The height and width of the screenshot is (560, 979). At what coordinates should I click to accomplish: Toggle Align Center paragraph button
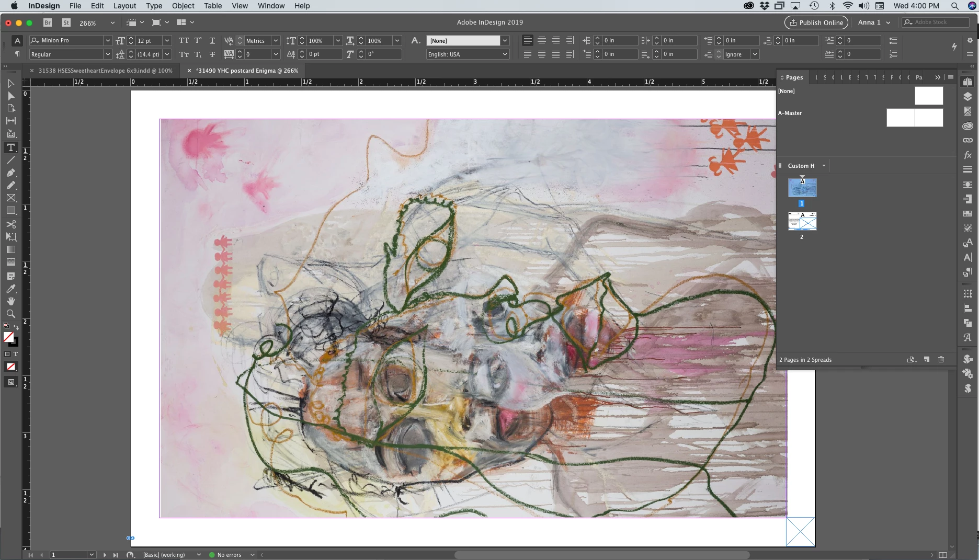[x=542, y=40]
